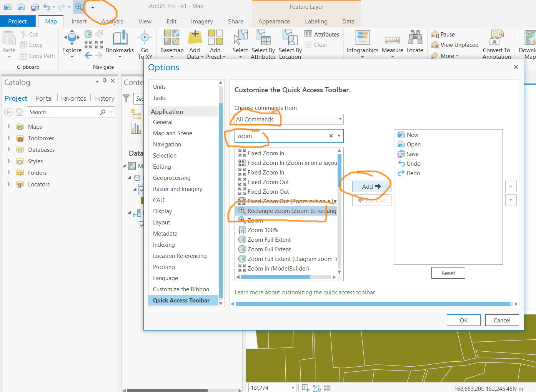536x392 pixels.
Task: Select the Explore tool on the ribbon
Action: (72, 45)
